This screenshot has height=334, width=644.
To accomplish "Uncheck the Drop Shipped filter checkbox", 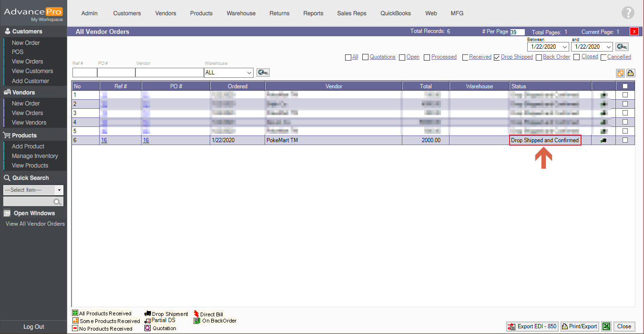I will click(497, 57).
